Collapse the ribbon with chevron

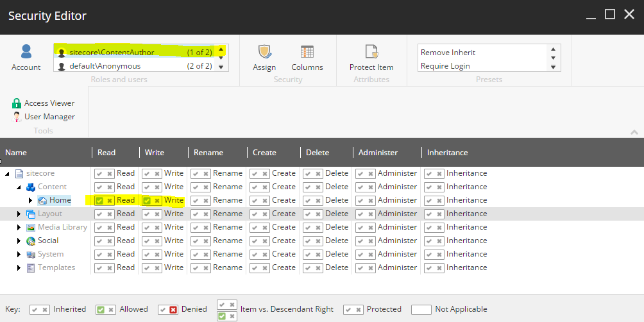[634, 132]
